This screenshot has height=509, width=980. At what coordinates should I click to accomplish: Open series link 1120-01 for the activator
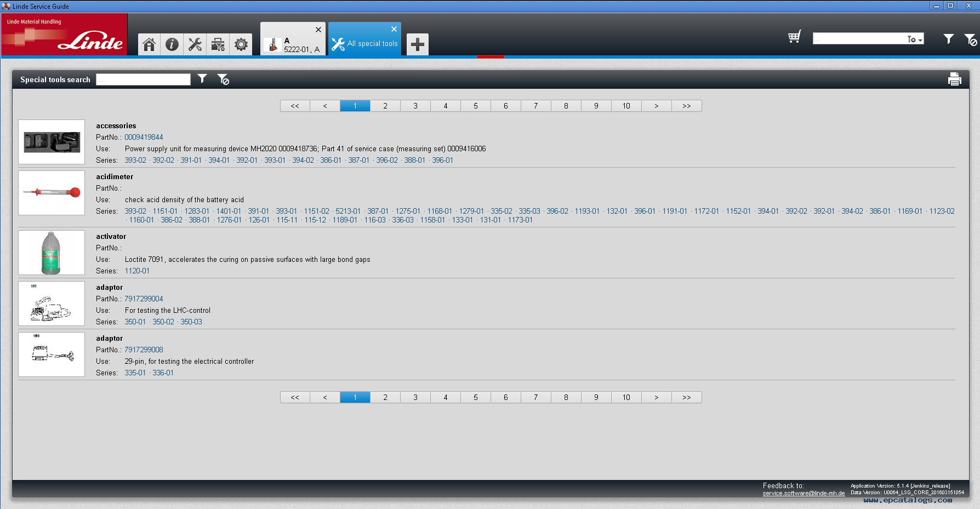[x=137, y=271]
